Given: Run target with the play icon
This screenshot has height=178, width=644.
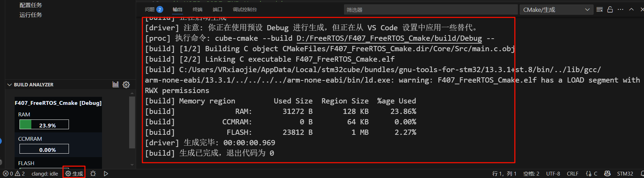Looking at the screenshot, I should pos(106,173).
